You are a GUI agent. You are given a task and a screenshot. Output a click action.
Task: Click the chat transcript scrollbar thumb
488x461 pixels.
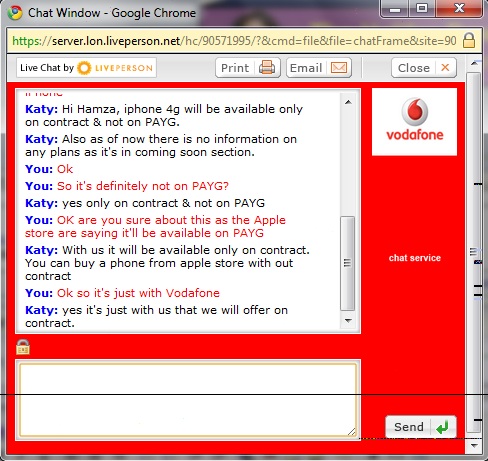click(347, 263)
